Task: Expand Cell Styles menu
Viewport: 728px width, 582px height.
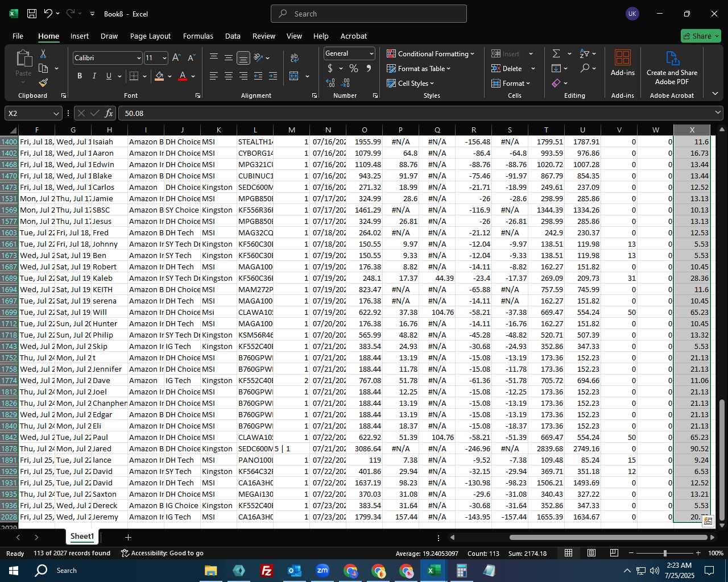Action: tap(410, 83)
